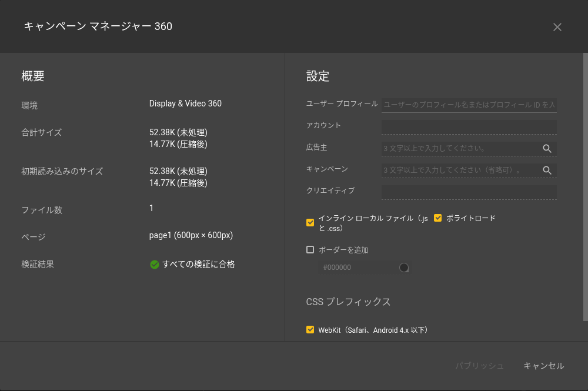Click the 初期読み込みのサイズ label
Image resolution: width=588 pixels, height=391 pixels.
pos(62,171)
